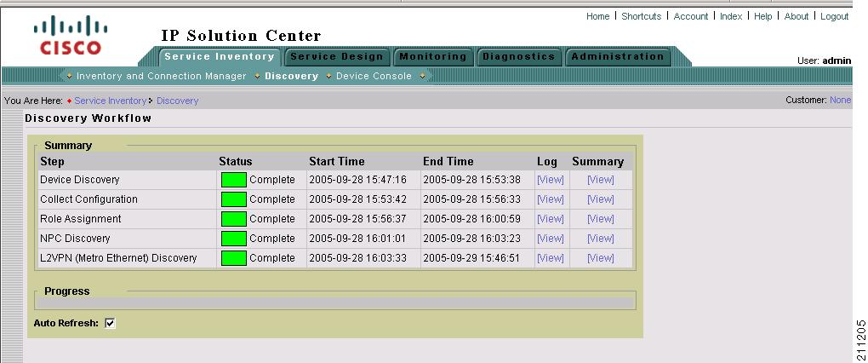View summary for Collect Configuration

[601, 199]
